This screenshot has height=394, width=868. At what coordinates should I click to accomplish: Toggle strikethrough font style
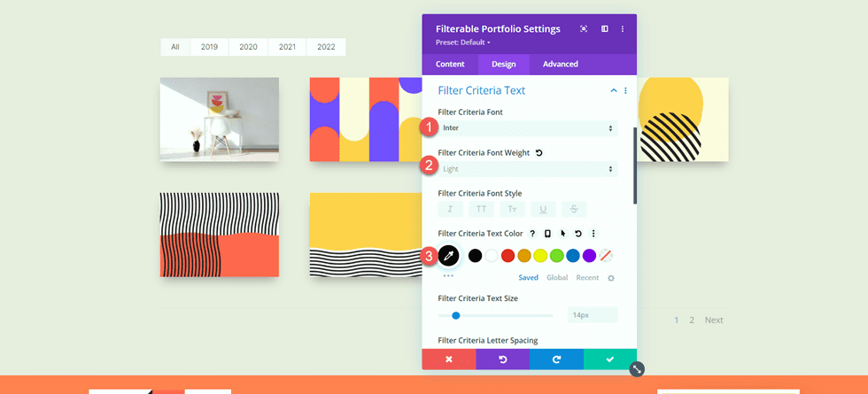click(573, 209)
